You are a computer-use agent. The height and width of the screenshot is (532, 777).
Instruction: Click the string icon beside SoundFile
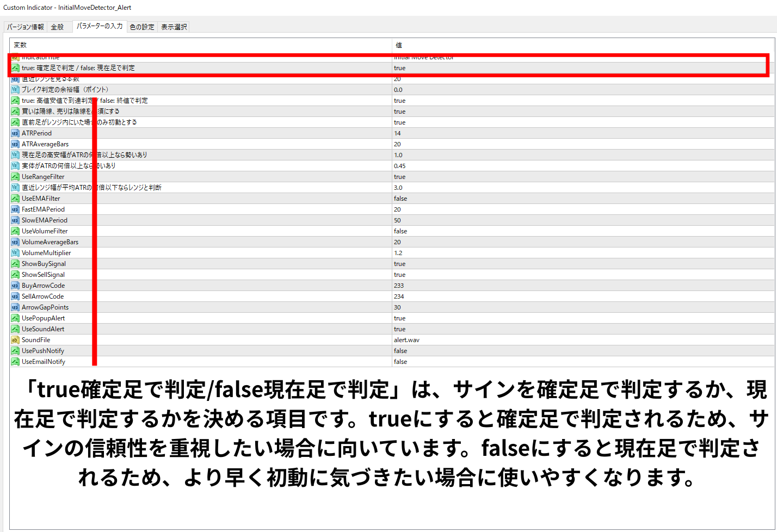[15, 340]
